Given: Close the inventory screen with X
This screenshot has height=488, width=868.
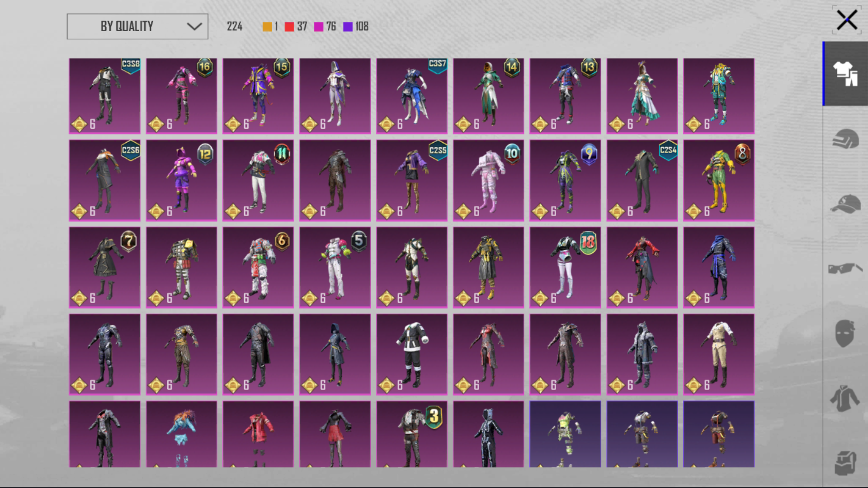Looking at the screenshot, I should 847,20.
